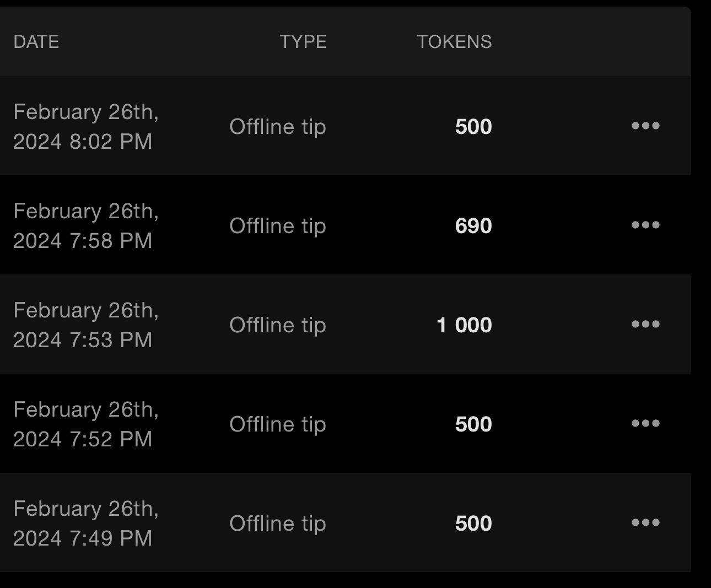Image resolution: width=711 pixels, height=588 pixels.
Task: Click Offline tip in the 7:49 PM row
Action: coord(278,524)
